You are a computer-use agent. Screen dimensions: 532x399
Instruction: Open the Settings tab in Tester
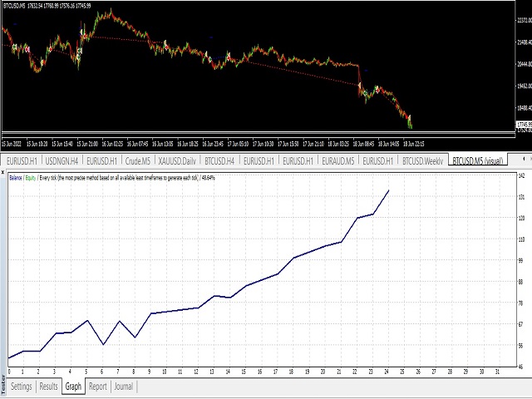click(x=21, y=387)
